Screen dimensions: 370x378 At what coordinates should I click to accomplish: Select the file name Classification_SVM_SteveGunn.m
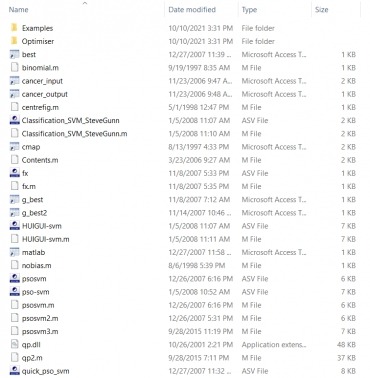[74, 134]
